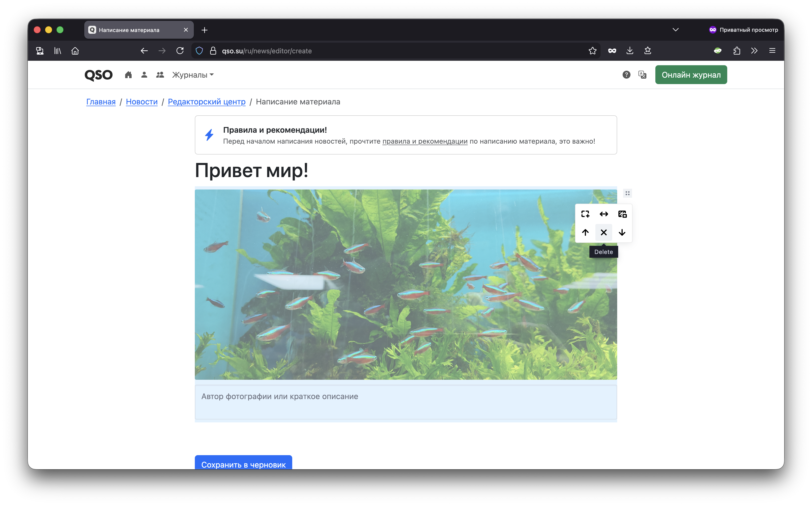Open the Редакторский центр breadcrumb link

pyautogui.click(x=206, y=102)
